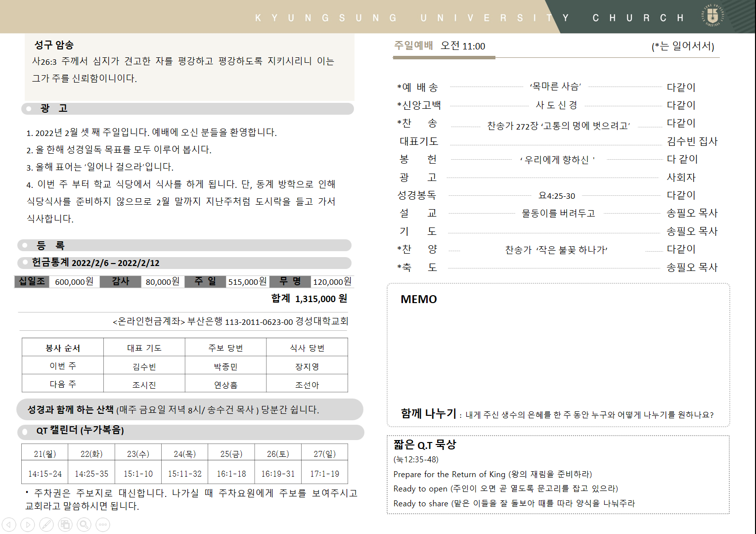Image resolution: width=756 pixels, height=534 pixels.
Task: Click the '합계 1,315,000 원' total
Action: [x=309, y=298]
